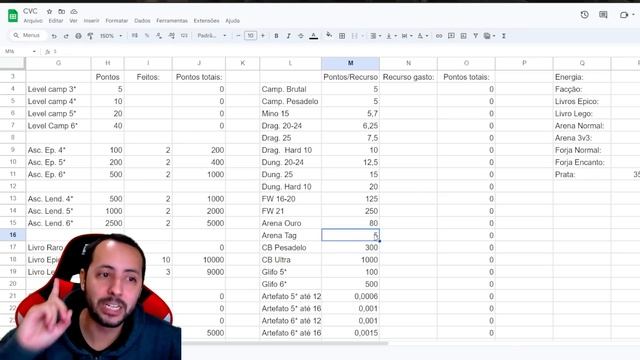Insert a chart
The width and height of the screenshot is (640, 360).
tap(463, 36)
